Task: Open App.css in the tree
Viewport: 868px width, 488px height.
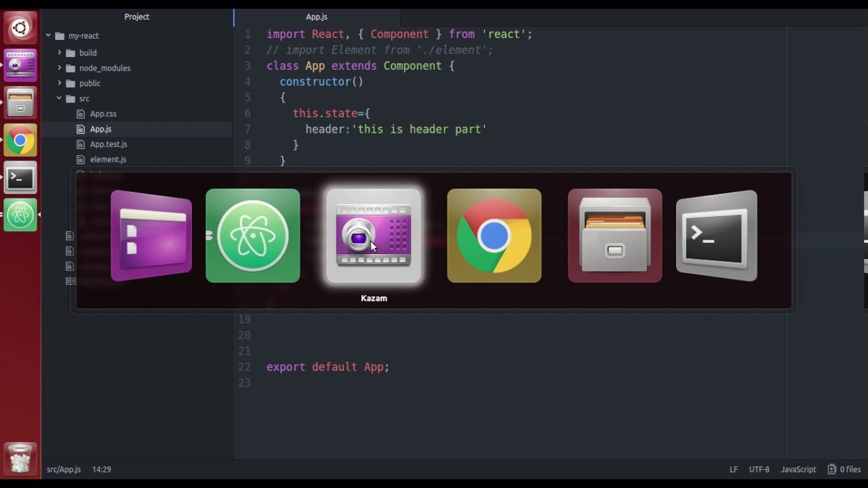Action: (x=103, y=114)
